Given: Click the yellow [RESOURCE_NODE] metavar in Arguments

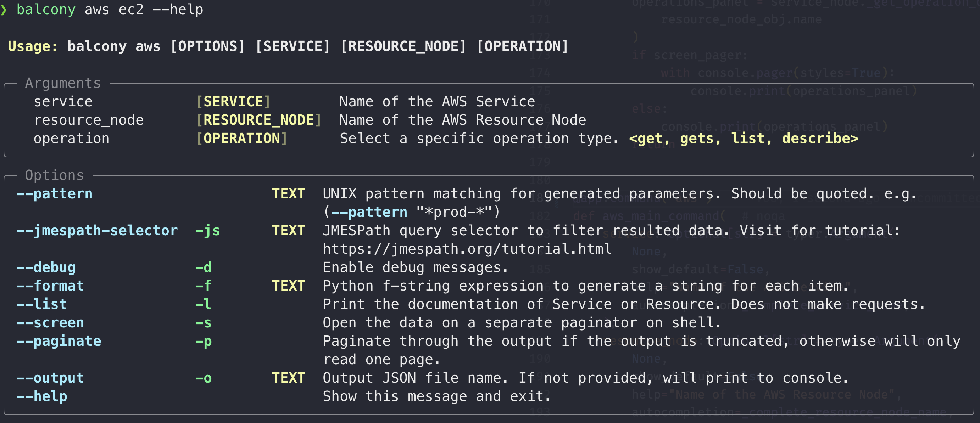Looking at the screenshot, I should coord(259,120).
